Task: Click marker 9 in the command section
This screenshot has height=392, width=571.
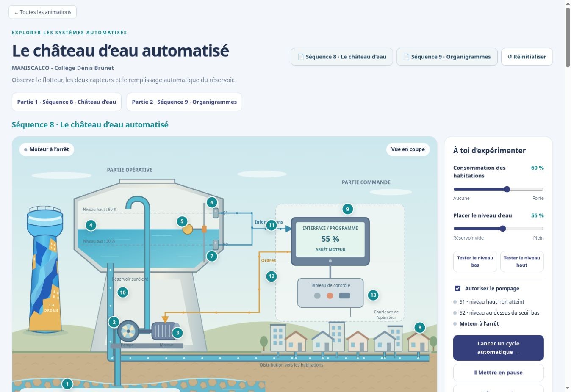Action: (348, 209)
